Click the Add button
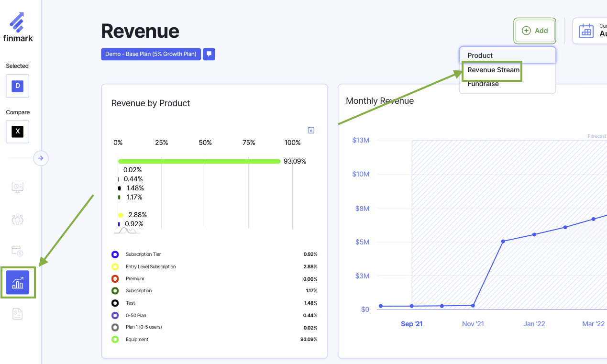This screenshot has width=607, height=364. tap(535, 31)
